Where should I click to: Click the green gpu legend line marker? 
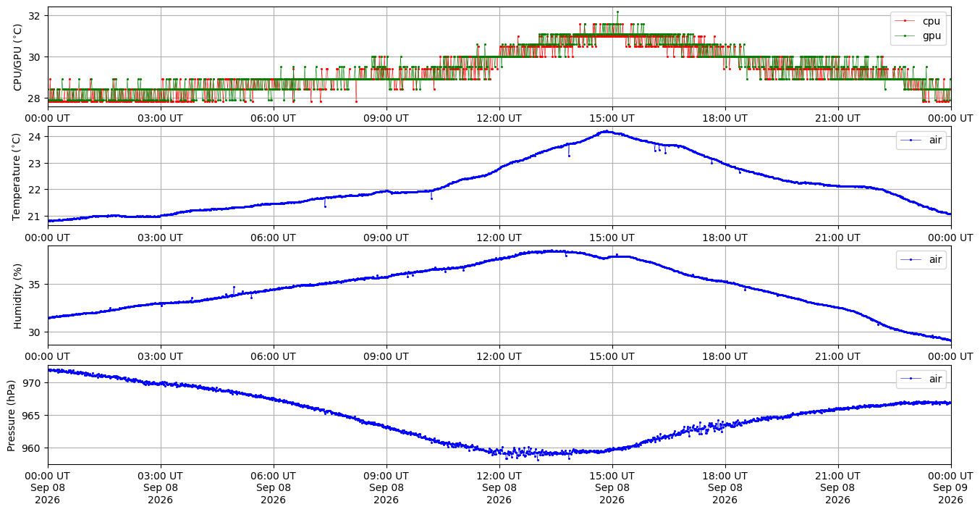tap(905, 35)
